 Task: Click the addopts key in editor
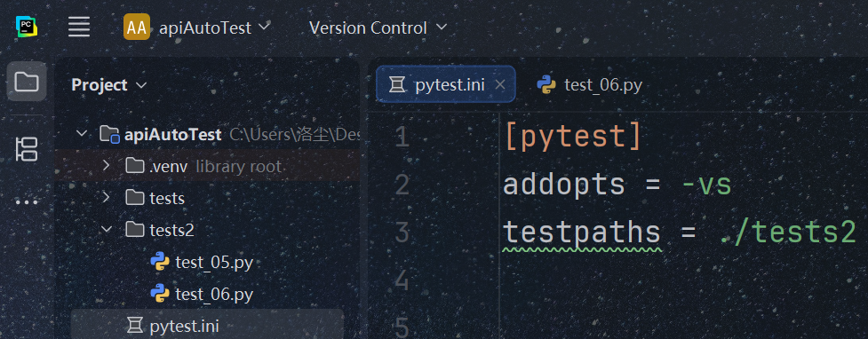tap(563, 185)
